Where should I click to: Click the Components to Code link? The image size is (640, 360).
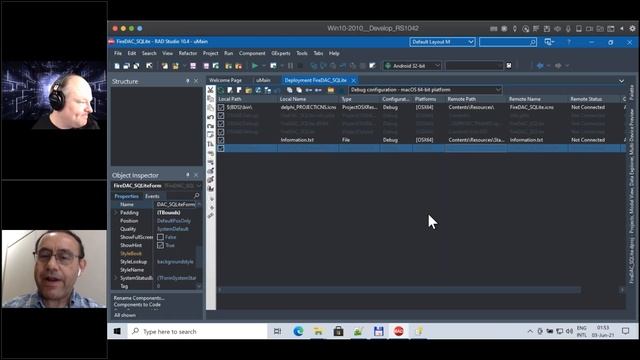(137, 304)
